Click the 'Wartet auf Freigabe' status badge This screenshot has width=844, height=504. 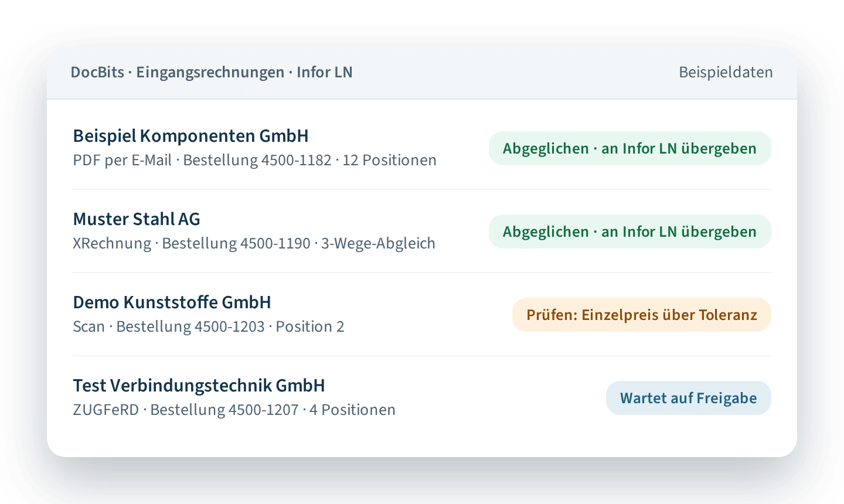689,398
